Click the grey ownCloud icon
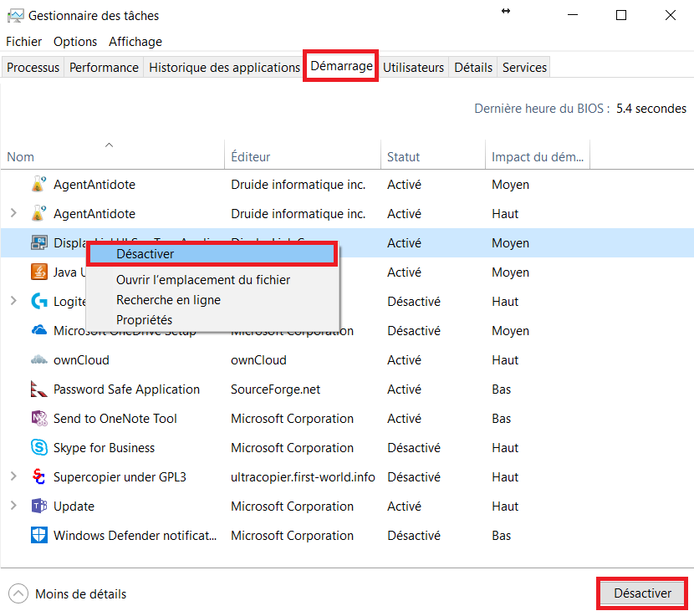The image size is (694, 616). click(x=39, y=359)
